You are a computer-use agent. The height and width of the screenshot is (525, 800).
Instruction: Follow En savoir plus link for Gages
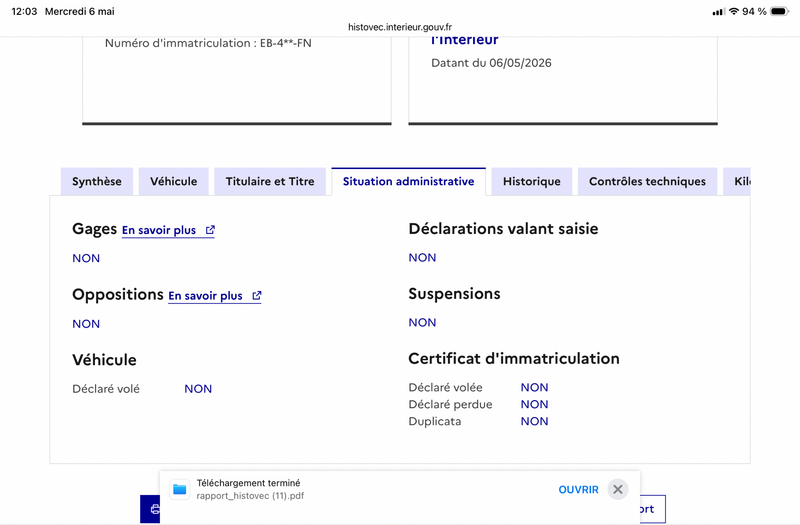[x=159, y=231]
